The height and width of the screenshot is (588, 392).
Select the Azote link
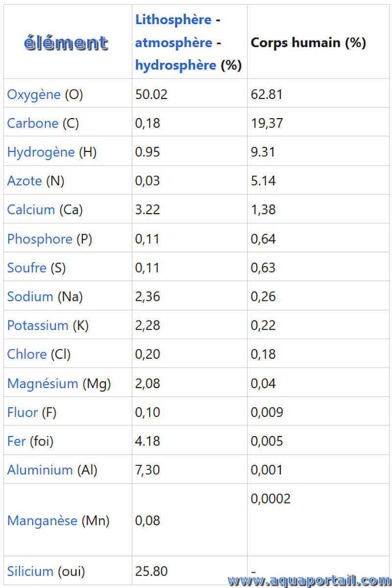pos(24,181)
